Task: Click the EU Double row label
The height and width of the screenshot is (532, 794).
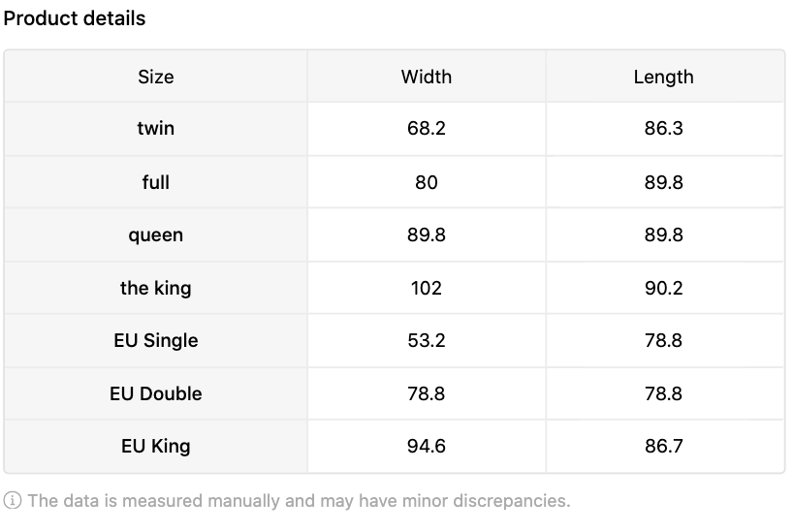Action: pyautogui.click(x=155, y=393)
